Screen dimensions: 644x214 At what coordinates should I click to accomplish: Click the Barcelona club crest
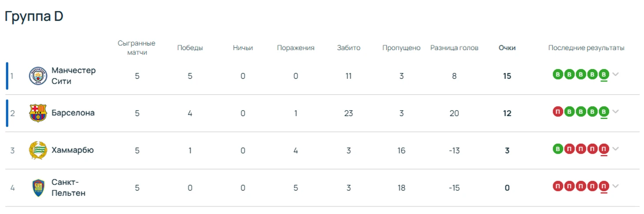click(38, 113)
